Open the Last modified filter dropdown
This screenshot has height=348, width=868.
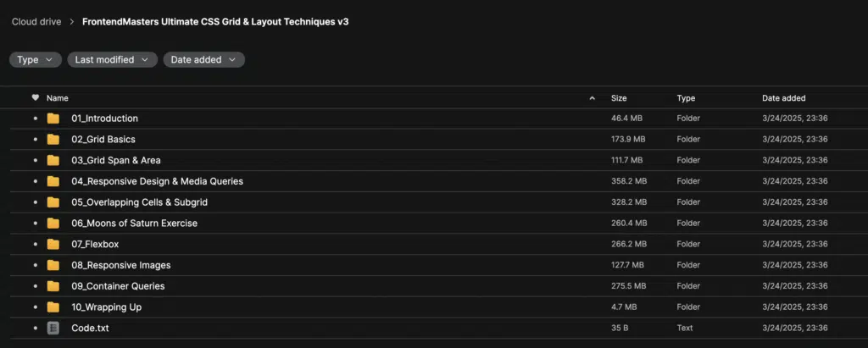coord(113,60)
